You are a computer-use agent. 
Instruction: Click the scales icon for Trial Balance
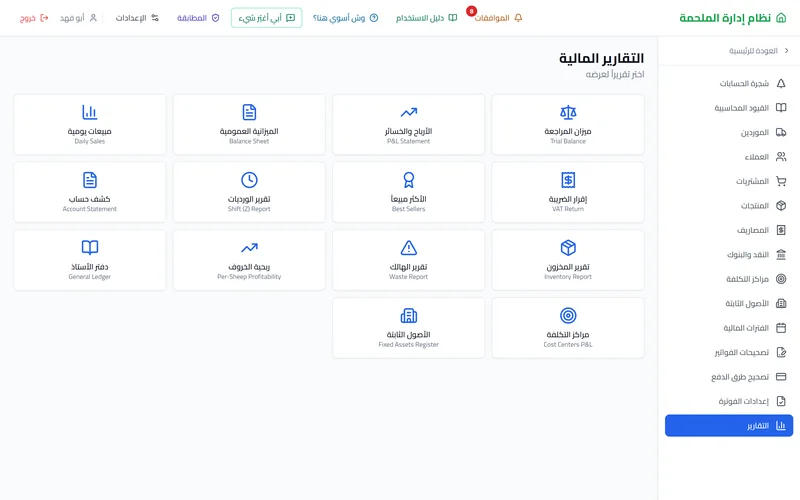click(x=568, y=112)
